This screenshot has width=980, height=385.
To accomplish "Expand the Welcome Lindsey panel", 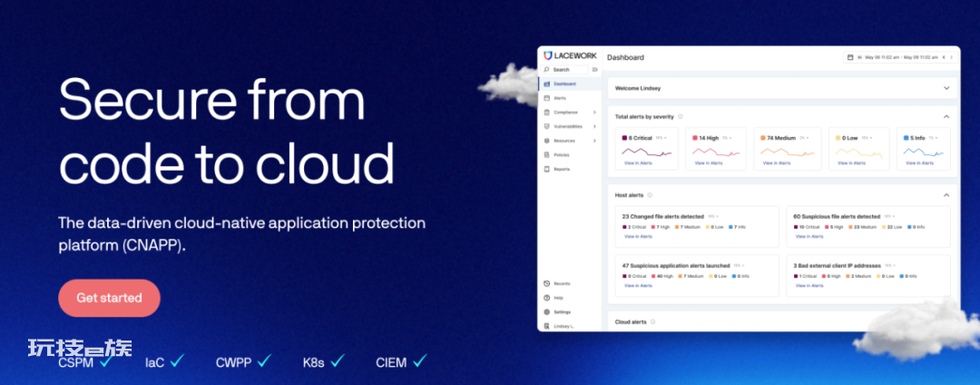I will (x=946, y=88).
